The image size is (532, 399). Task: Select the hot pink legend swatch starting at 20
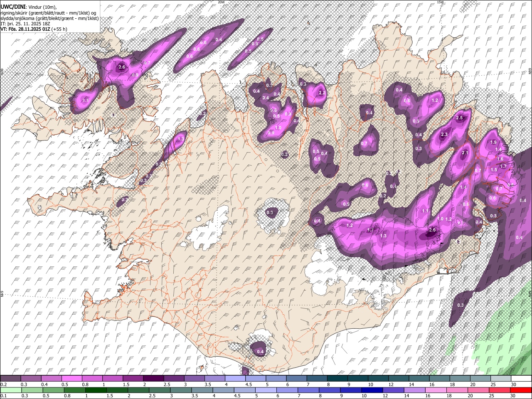478,390
